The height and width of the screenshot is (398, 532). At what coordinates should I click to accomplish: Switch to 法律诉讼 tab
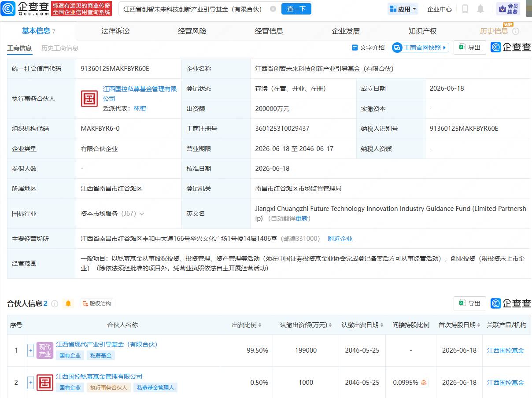tap(115, 31)
